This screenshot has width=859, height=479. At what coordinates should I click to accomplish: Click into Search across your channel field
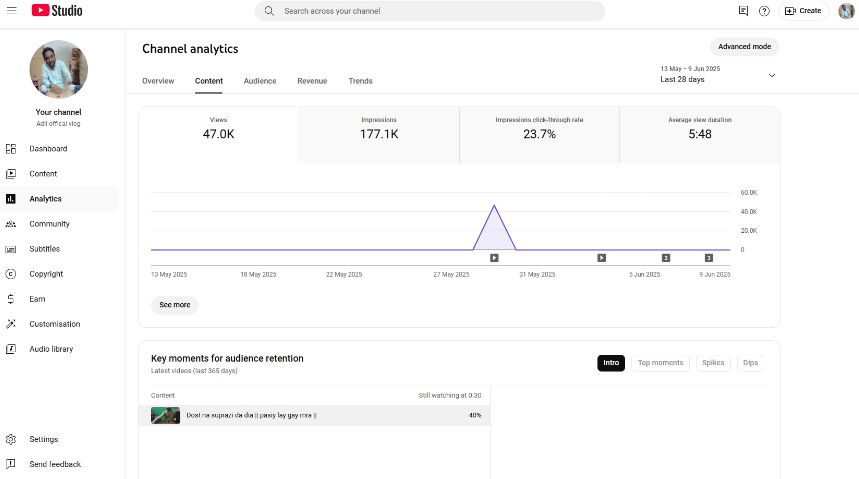tap(430, 11)
